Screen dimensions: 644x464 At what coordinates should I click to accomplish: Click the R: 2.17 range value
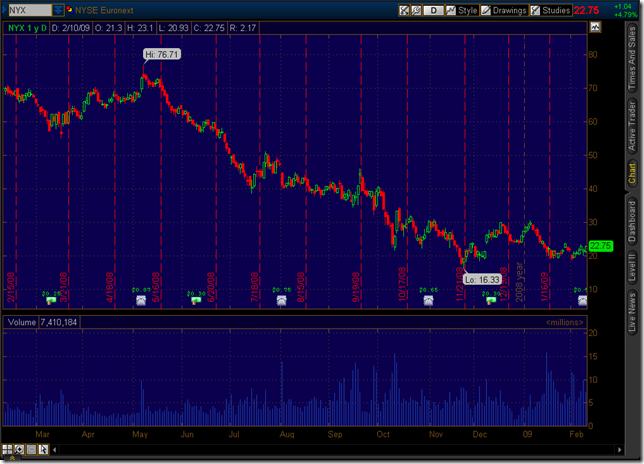(x=243, y=28)
